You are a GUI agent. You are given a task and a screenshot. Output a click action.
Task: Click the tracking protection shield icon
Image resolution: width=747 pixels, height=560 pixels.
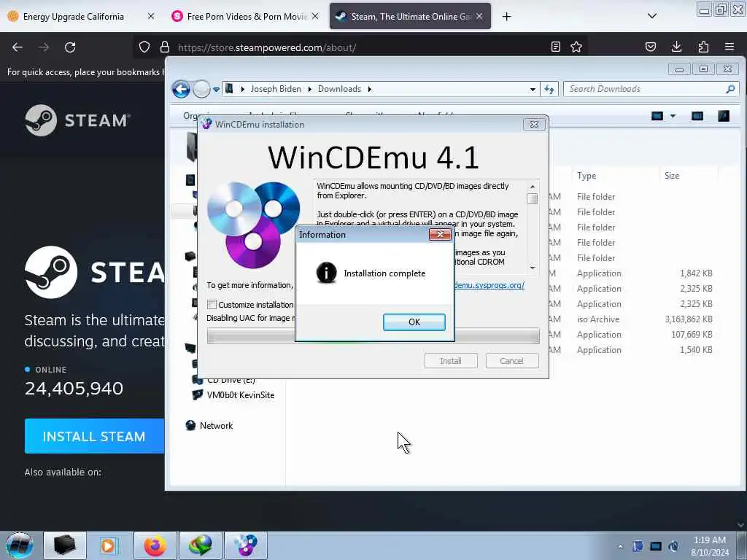point(144,47)
